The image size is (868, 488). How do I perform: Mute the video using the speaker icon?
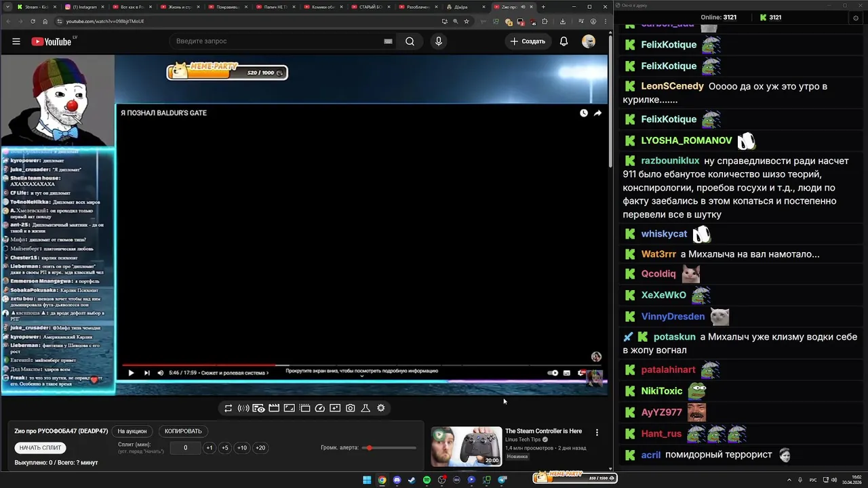pyautogui.click(x=161, y=372)
